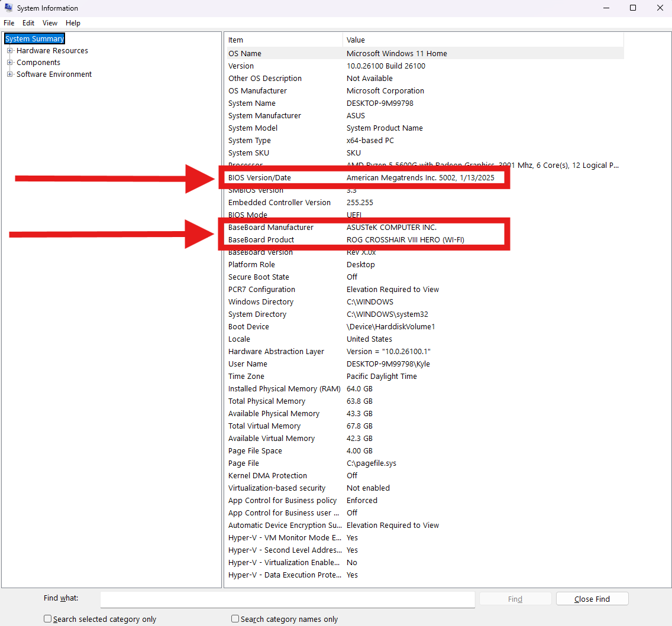This screenshot has width=672, height=626.
Task: Open the File menu
Action: [x=9, y=23]
